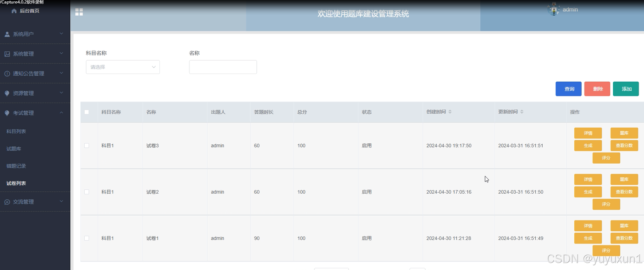Sort by 创建时间 using sort arrows
This screenshot has height=270, width=644.
click(x=450, y=112)
